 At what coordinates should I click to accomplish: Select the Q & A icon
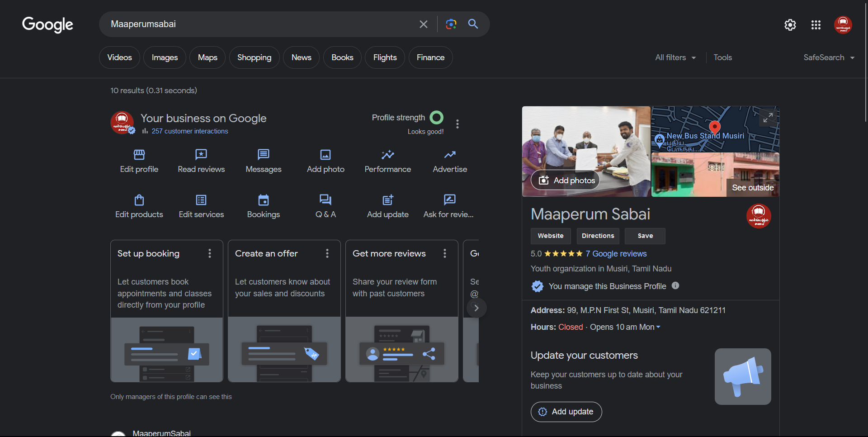(x=325, y=200)
